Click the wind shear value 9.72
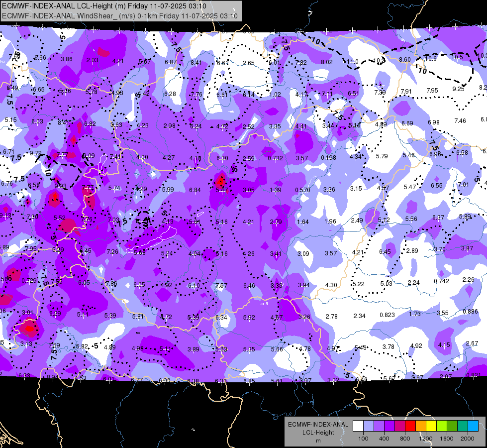This screenshot has height=448, width=487. 35,153
